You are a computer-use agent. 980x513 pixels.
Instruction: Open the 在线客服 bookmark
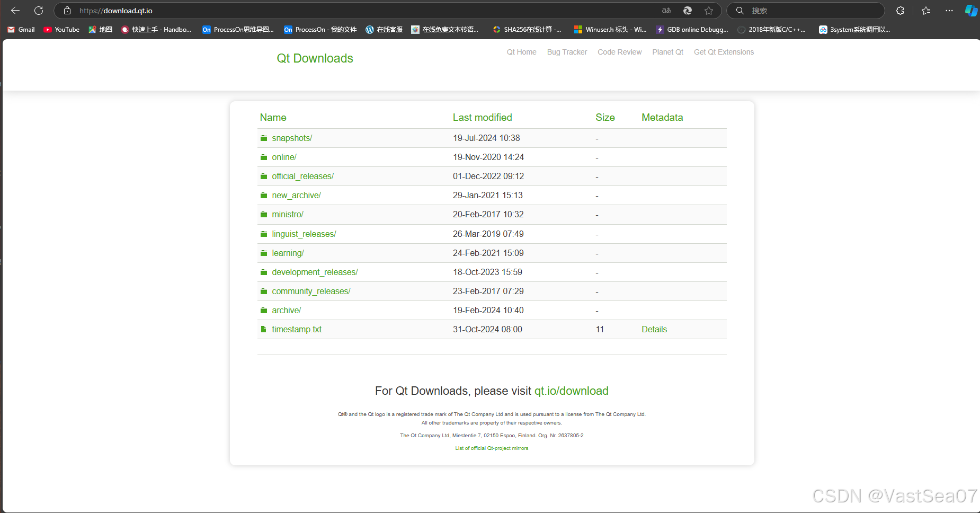tap(384, 30)
